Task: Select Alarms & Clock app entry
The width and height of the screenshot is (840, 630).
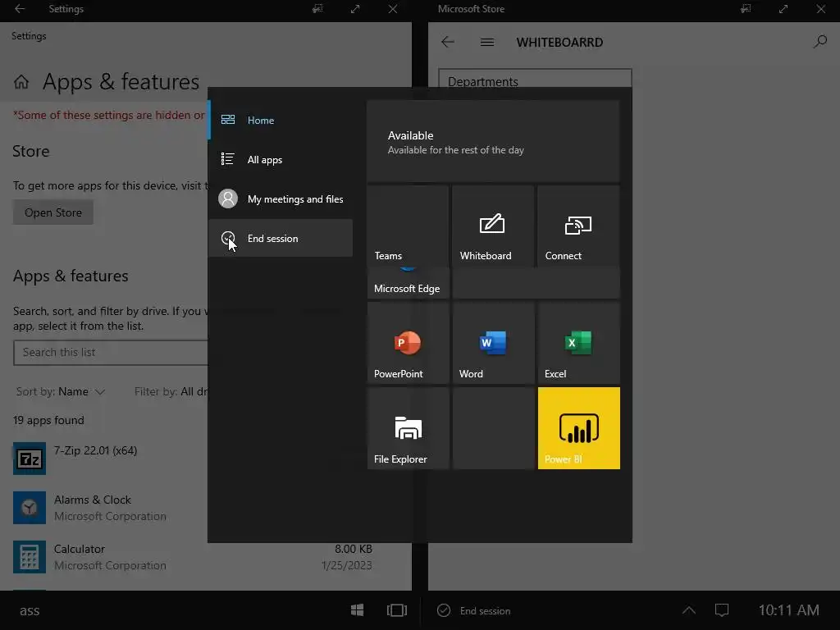Action: click(x=110, y=508)
